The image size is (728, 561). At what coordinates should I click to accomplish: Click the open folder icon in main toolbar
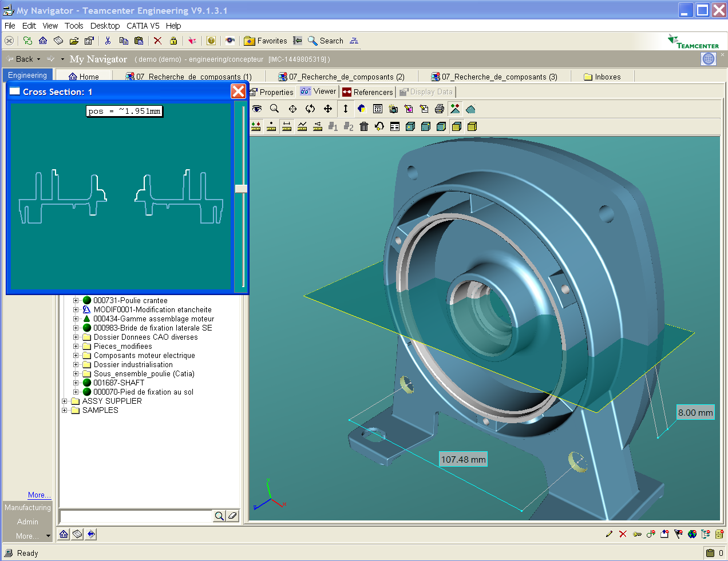(x=74, y=41)
